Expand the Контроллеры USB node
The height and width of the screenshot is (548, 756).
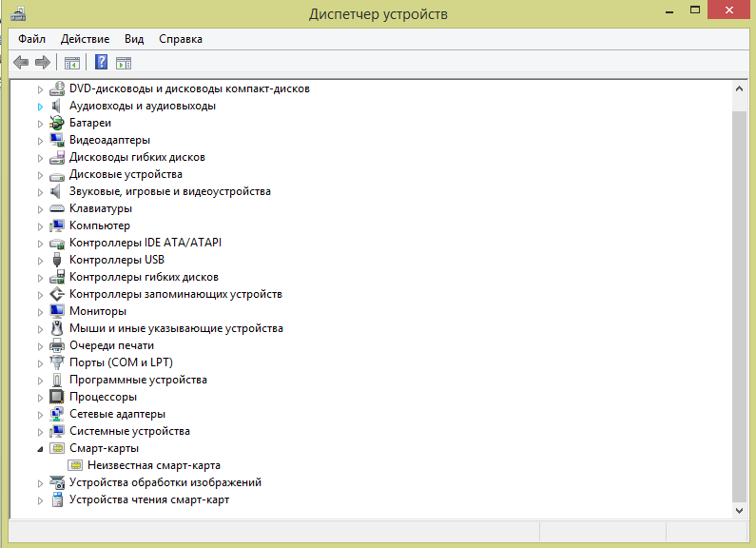coord(40,261)
